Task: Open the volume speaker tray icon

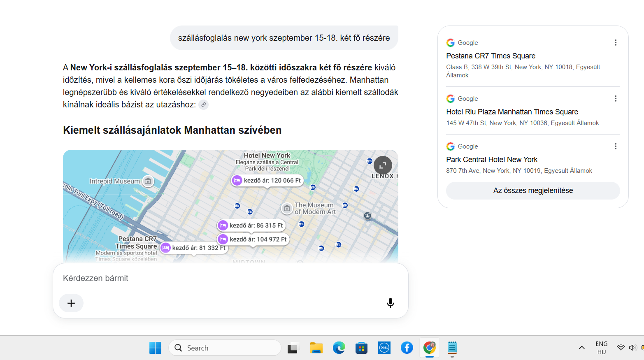Action: click(632, 348)
